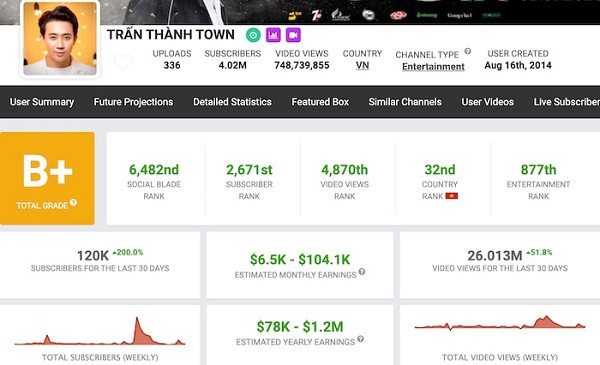Toggle the heart favorite icon
This screenshot has width=600, height=365.
(x=123, y=61)
